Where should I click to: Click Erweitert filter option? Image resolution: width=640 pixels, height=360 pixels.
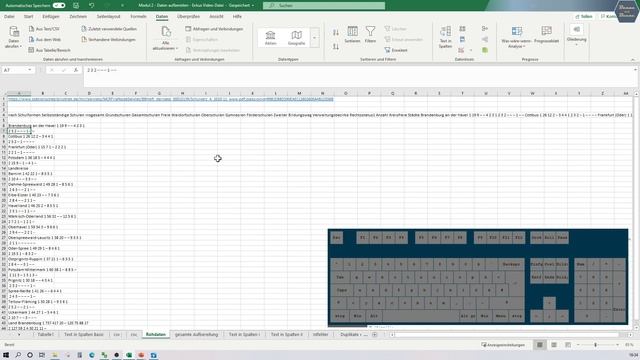[x=396, y=50]
